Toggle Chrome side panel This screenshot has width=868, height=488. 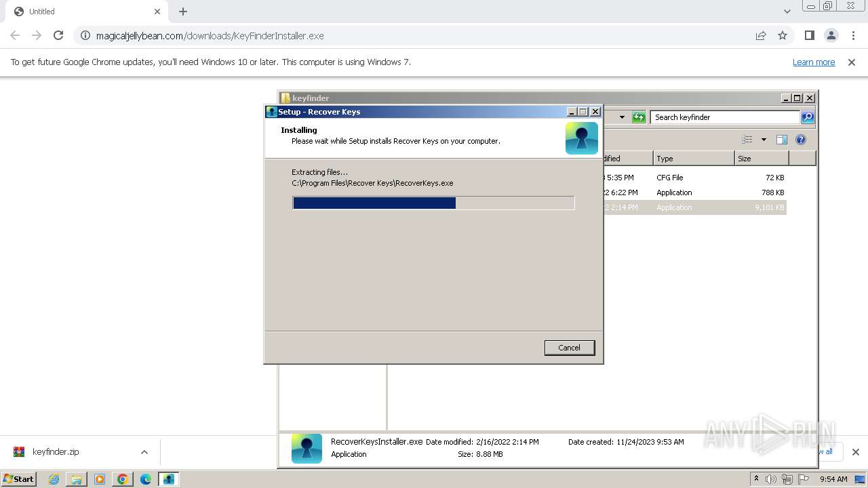(809, 35)
